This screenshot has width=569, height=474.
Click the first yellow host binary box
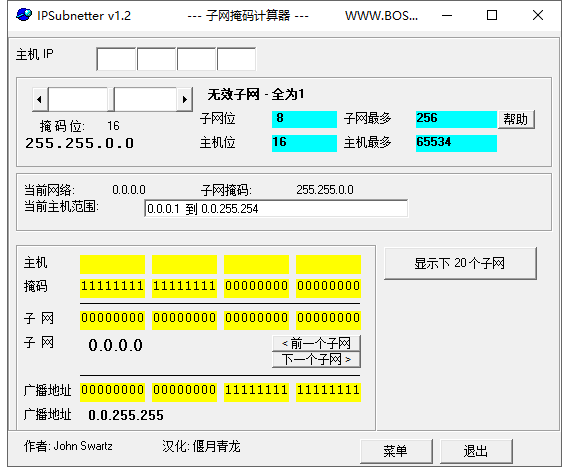(x=112, y=264)
